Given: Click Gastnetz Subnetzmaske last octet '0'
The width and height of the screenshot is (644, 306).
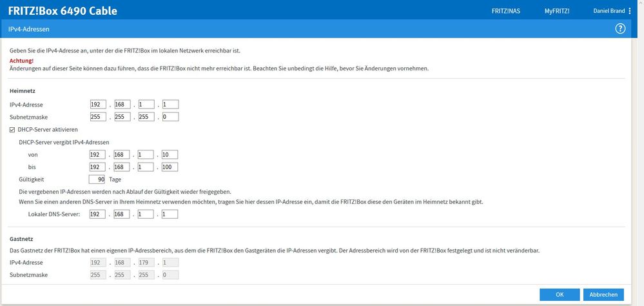Looking at the screenshot, I should 170,275.
